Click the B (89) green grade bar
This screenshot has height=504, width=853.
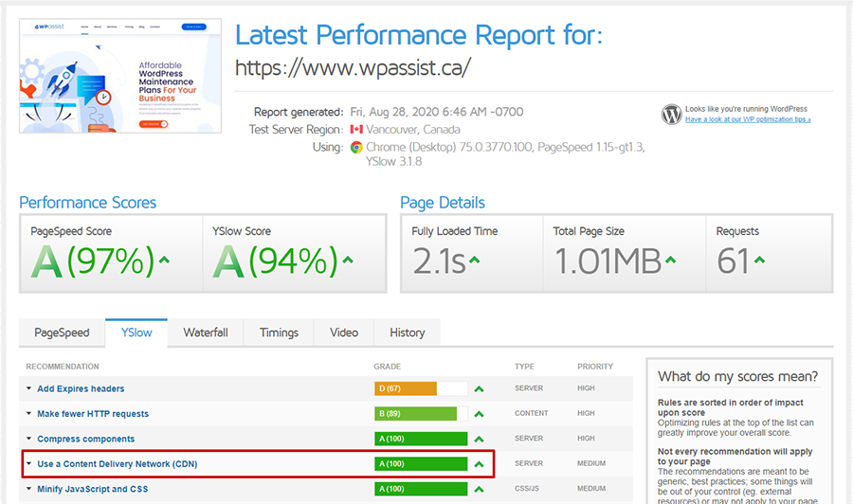[416, 414]
